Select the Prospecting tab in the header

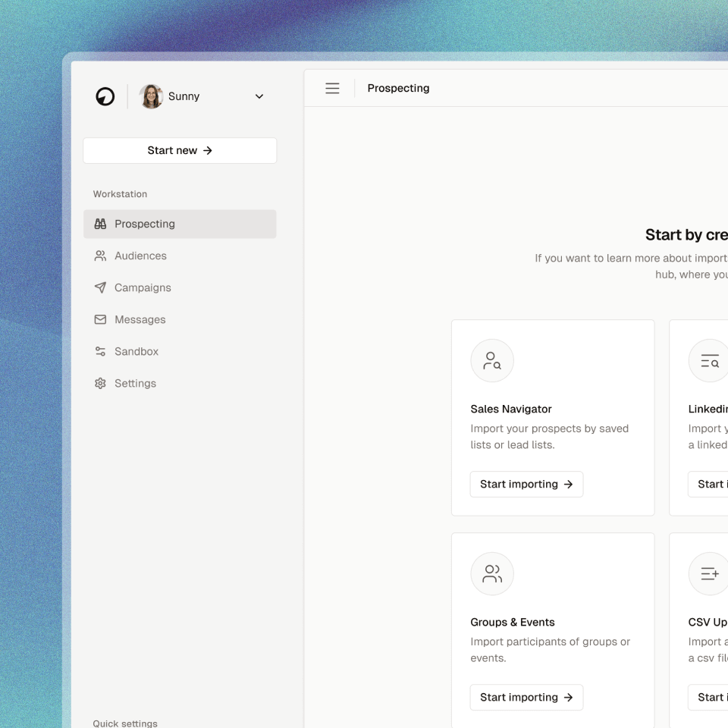click(398, 88)
